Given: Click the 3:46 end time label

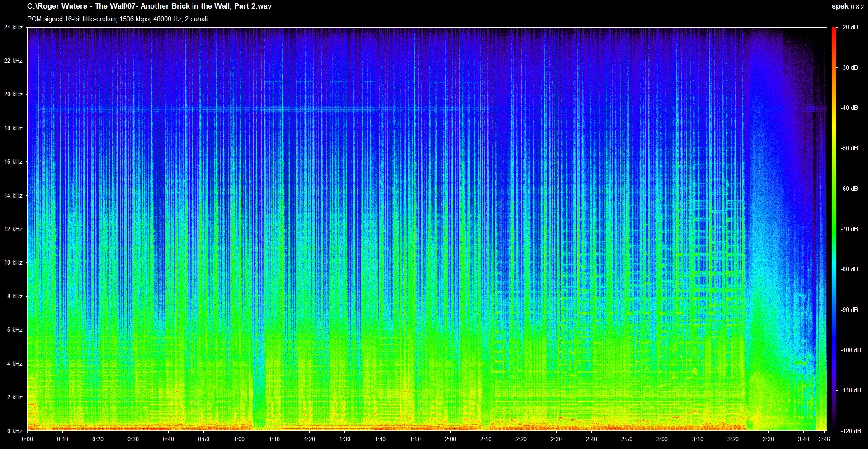Looking at the screenshot, I should tap(824, 439).
